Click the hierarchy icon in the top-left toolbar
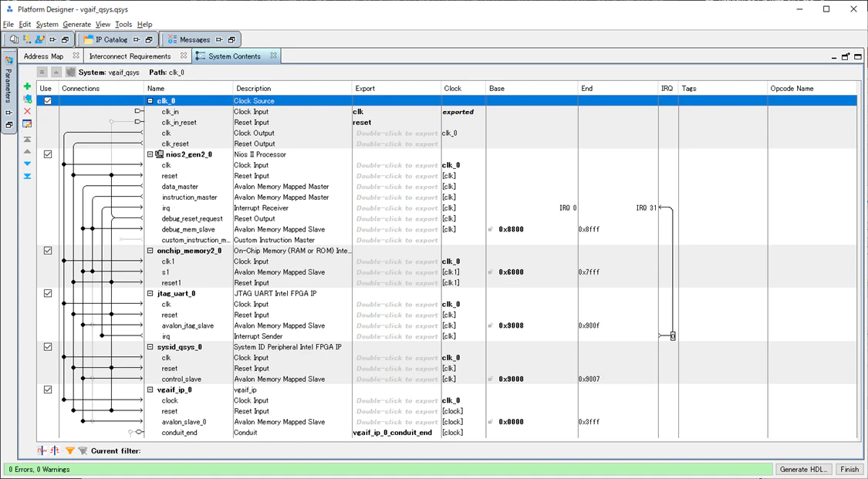Viewport: 868px width, 479px height. point(26,39)
